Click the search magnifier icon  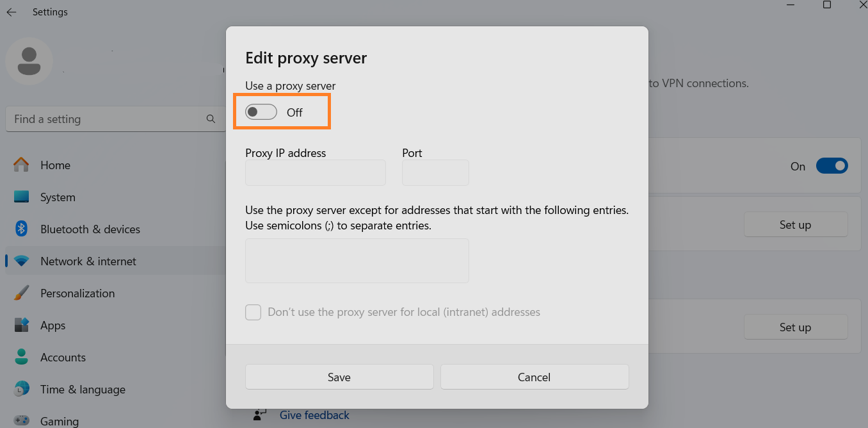pyautogui.click(x=211, y=119)
